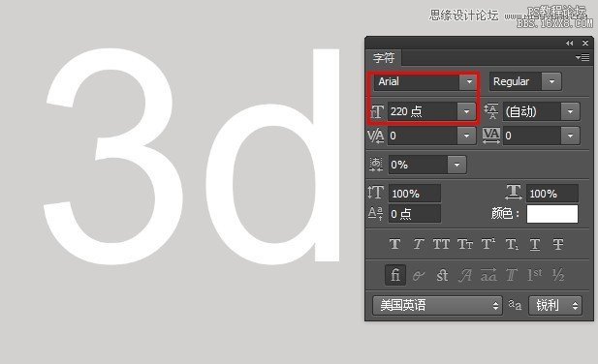
Task: Click the white text color swatch
Action: tap(552, 214)
